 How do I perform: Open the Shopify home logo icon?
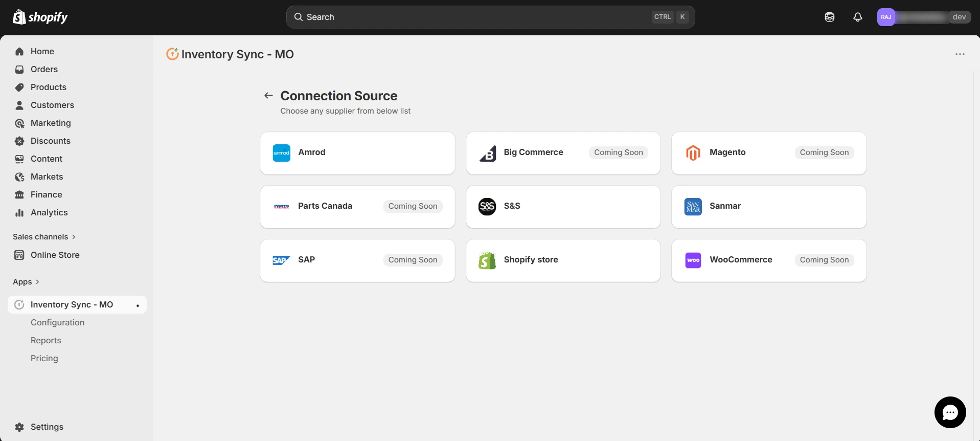[19, 16]
